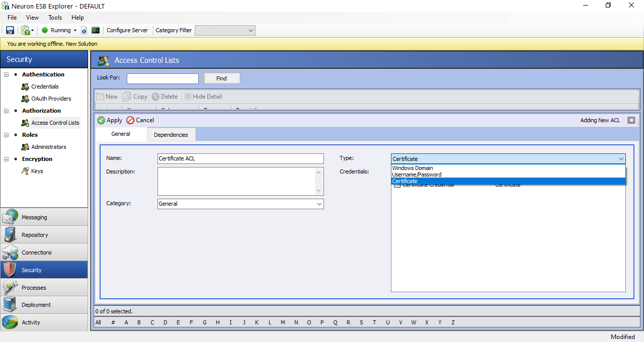Select the Credentials tree icon

pyautogui.click(x=25, y=87)
